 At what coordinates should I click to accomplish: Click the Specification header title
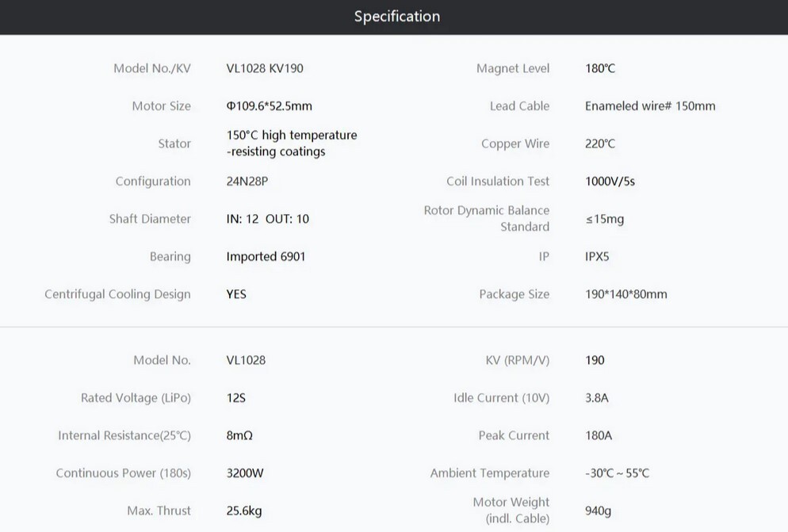pos(397,16)
